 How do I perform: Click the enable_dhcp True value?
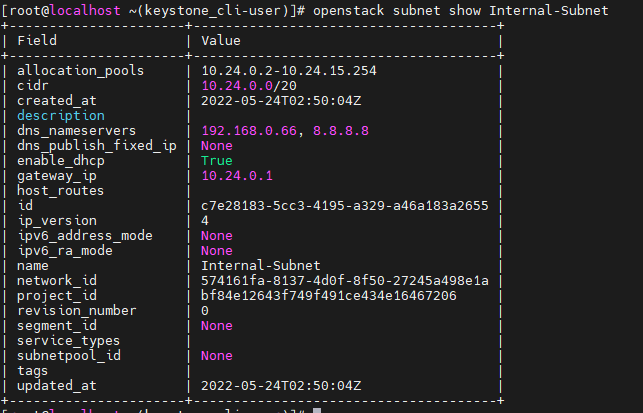tap(217, 161)
